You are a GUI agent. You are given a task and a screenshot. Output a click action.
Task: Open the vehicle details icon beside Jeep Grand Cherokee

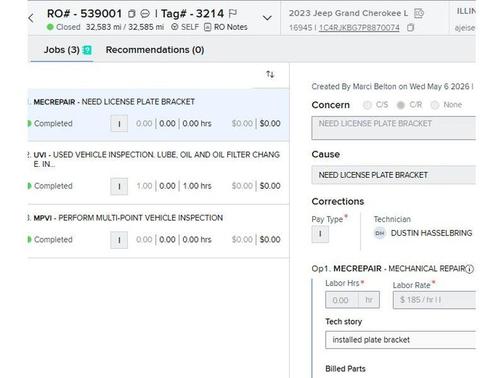pos(419,13)
